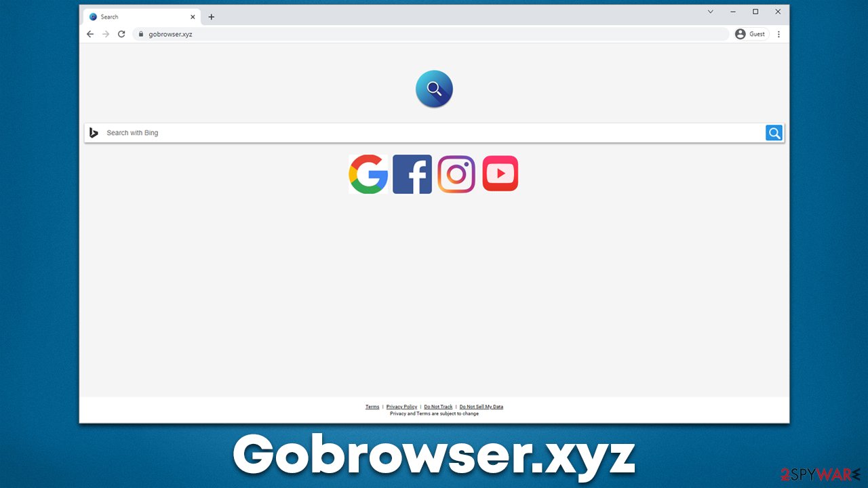The width and height of the screenshot is (868, 488).
Task: Expand the tab search chevron
Action: click(711, 12)
